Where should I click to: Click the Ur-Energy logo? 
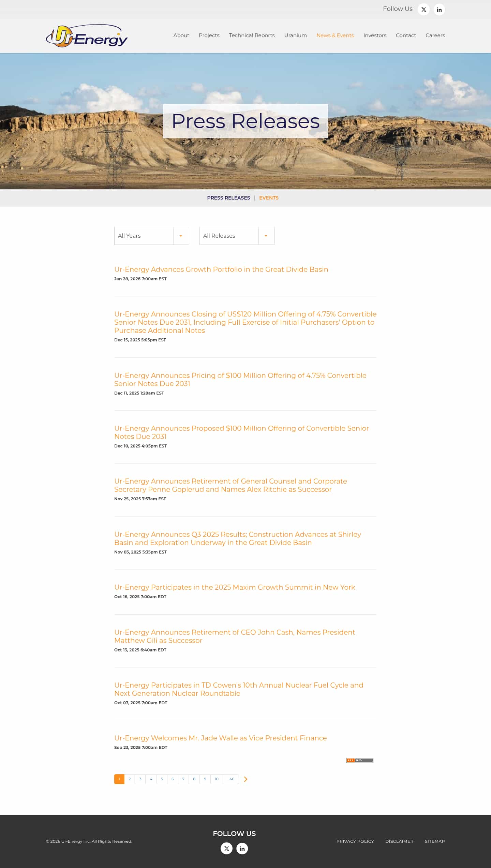(87, 36)
